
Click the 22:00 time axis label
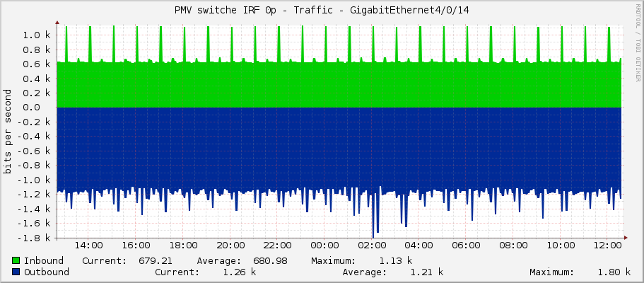pos(277,246)
